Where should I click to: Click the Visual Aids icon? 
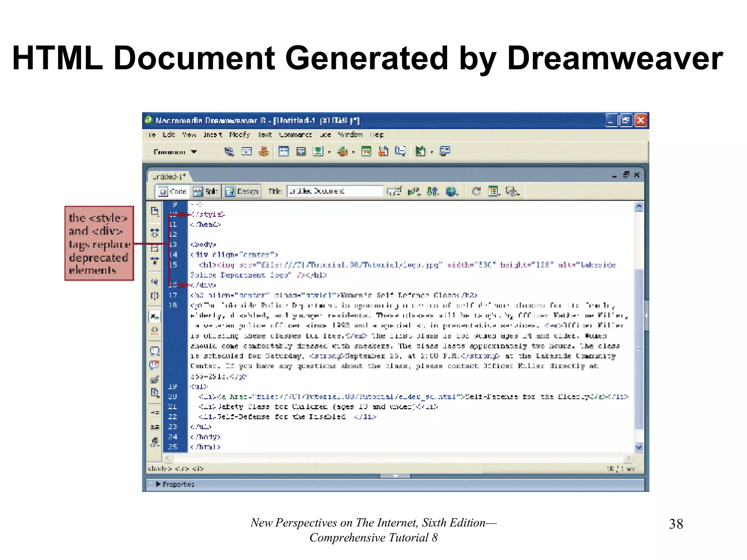click(512, 191)
